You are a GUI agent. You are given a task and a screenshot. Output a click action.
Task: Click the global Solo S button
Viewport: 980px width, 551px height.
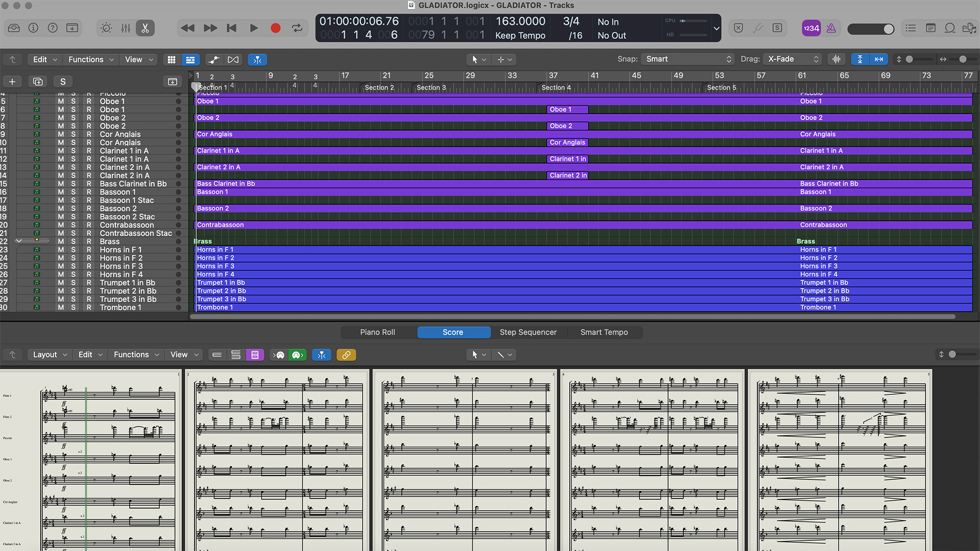coord(63,82)
